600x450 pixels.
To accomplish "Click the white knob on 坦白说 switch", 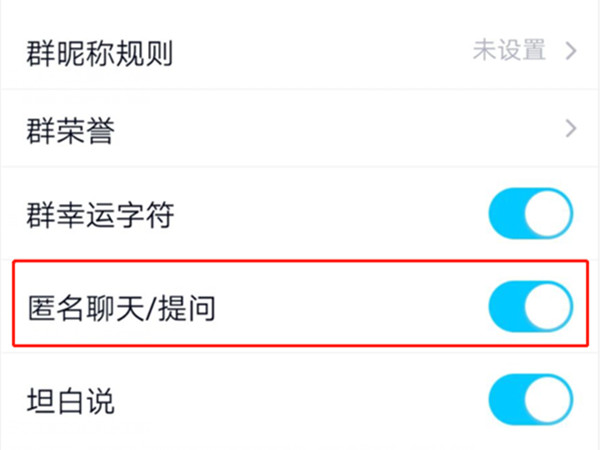I will click(549, 401).
